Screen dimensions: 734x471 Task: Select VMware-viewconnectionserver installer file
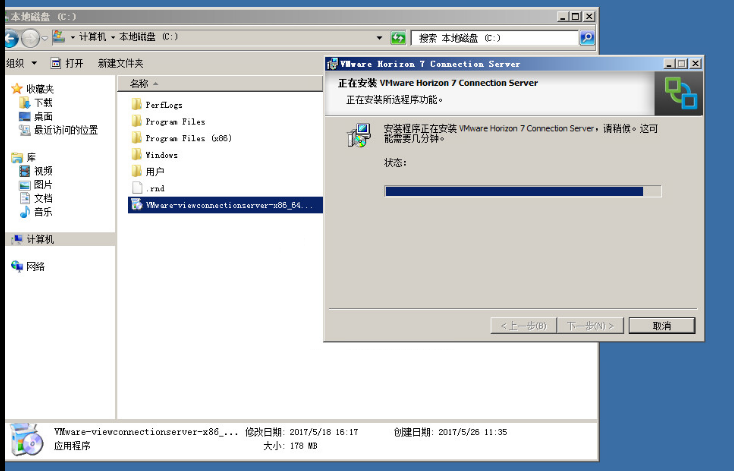(225, 205)
